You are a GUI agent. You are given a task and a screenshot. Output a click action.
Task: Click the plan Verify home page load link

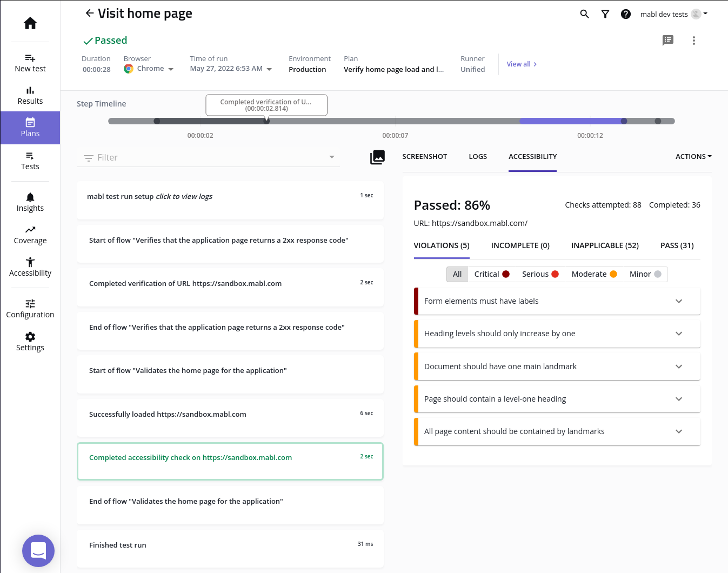[x=393, y=69]
